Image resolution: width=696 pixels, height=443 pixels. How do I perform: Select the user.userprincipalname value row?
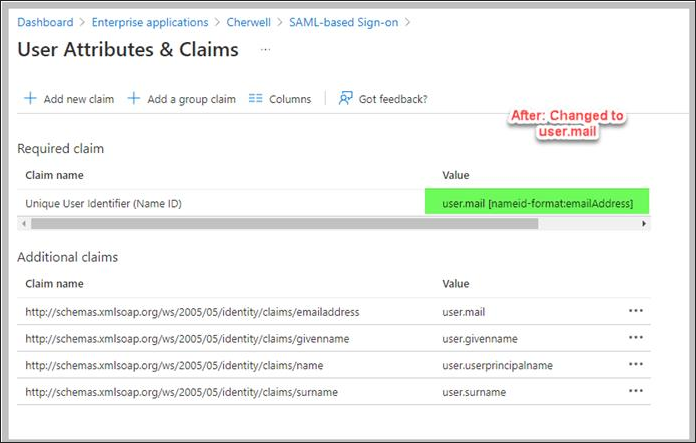(x=497, y=365)
